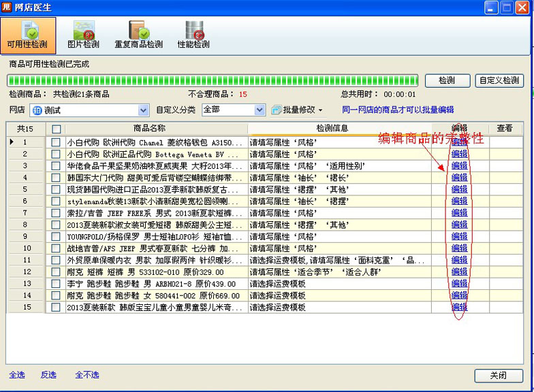Check the 索拉/吉普 JEEP FREE系 row box
534x392 pixels.
tap(56, 213)
